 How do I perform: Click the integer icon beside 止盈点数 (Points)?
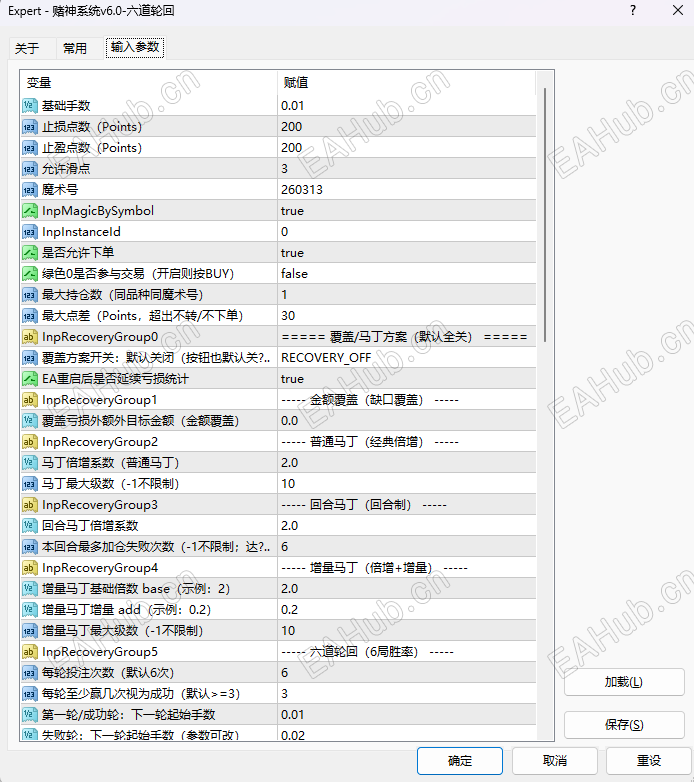tap(29, 148)
